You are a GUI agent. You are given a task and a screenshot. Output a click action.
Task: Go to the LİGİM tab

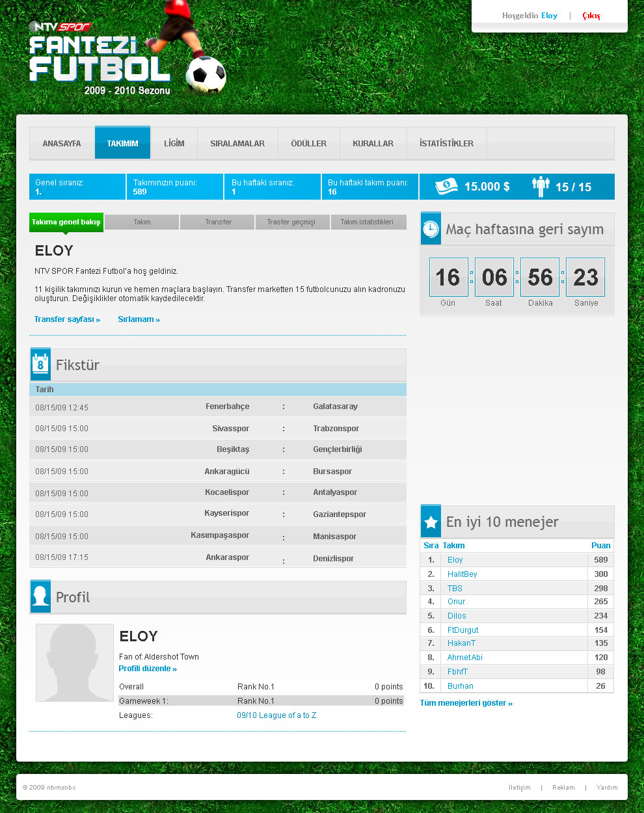click(174, 143)
